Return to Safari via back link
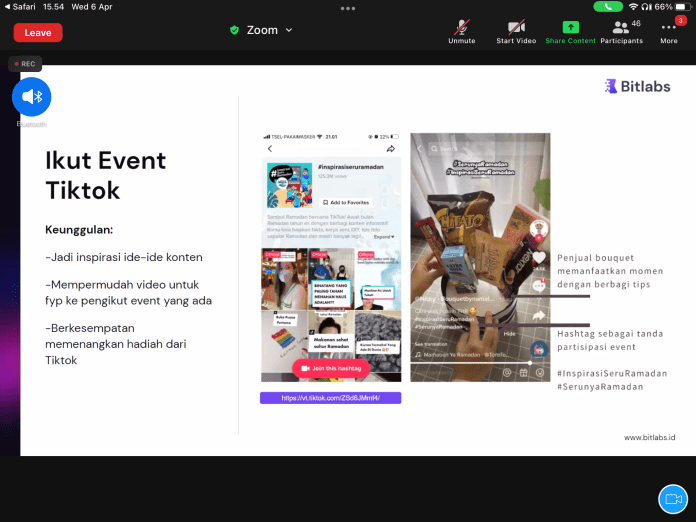This screenshot has width=696, height=522. click(x=20, y=7)
